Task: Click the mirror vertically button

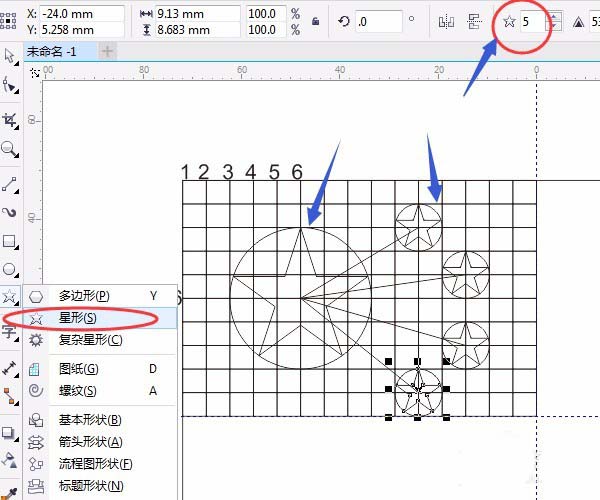Action: pyautogui.click(x=475, y=21)
